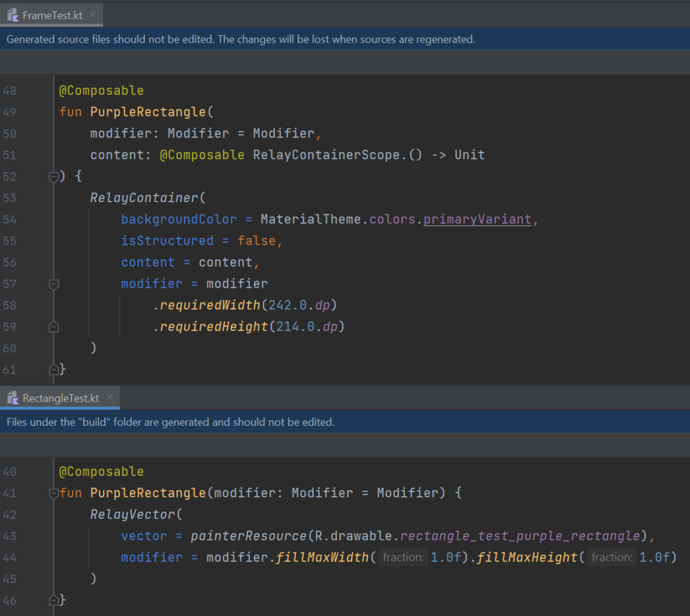
Task: Switch to the FrameTest.kt tab
Action: [51, 15]
